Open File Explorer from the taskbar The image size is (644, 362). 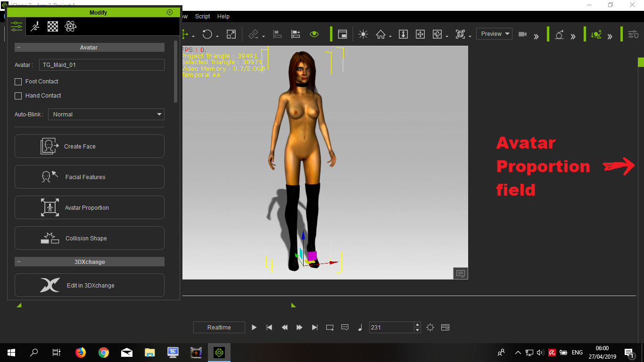149,352
